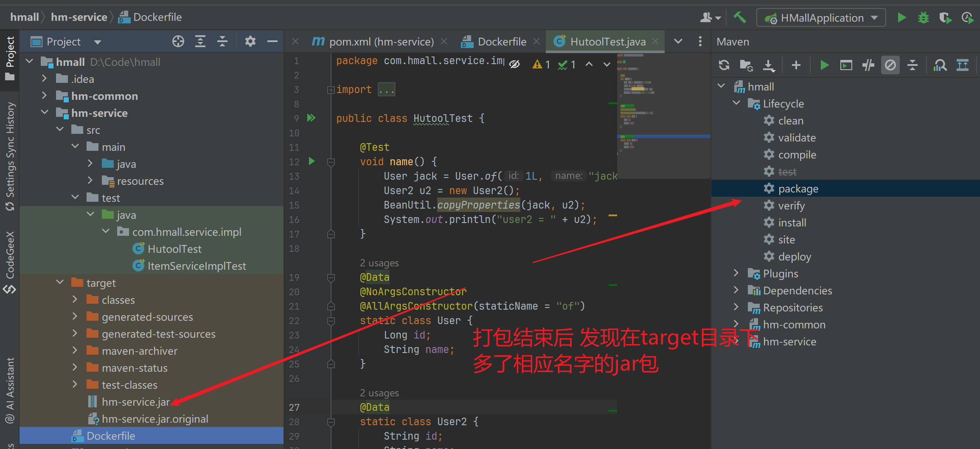The width and height of the screenshot is (980, 449).
Task: Close the pom.xml tab
Action: pos(444,41)
